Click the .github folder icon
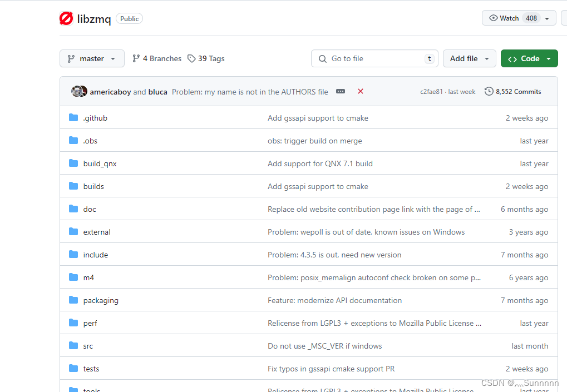Image resolution: width=567 pixels, height=392 pixels. point(73,117)
